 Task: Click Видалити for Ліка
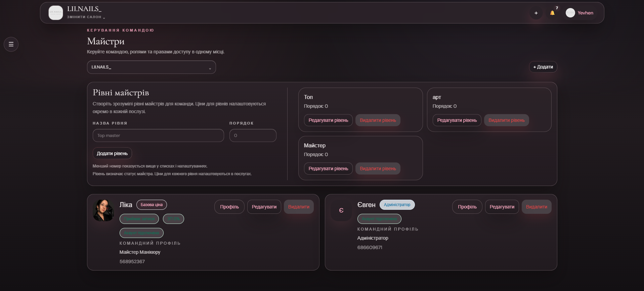tap(299, 207)
